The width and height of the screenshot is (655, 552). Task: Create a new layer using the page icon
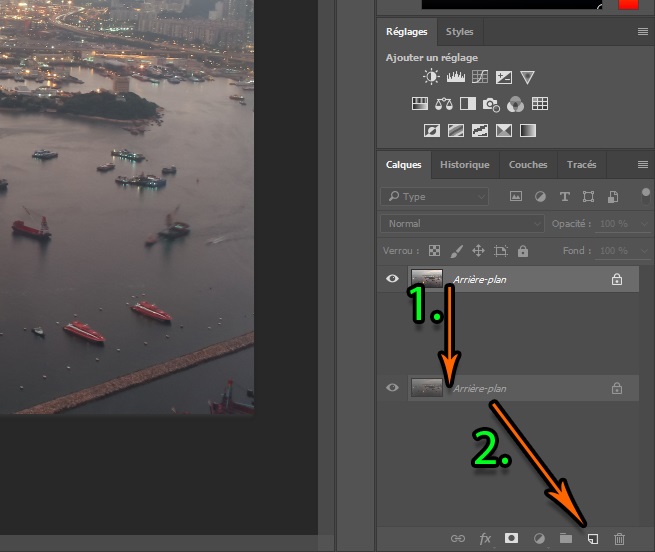coord(592,539)
